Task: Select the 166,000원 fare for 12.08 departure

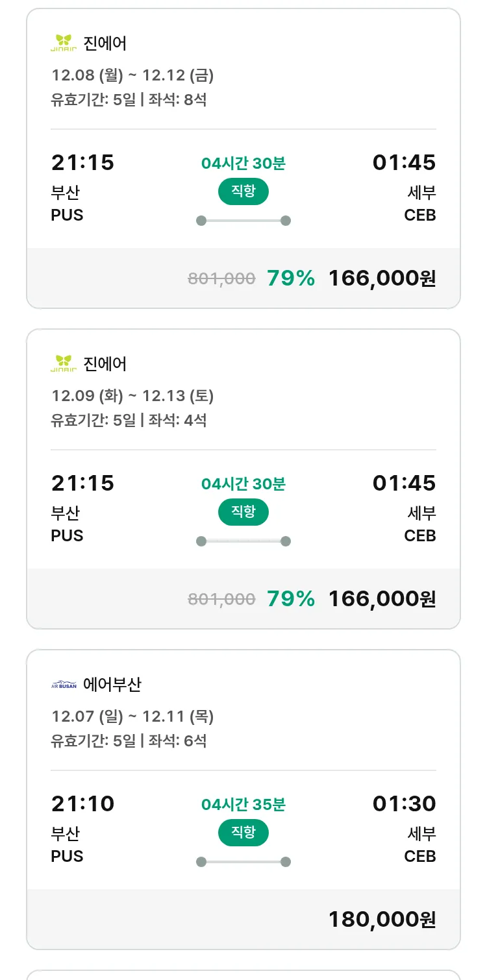Action: tap(382, 278)
